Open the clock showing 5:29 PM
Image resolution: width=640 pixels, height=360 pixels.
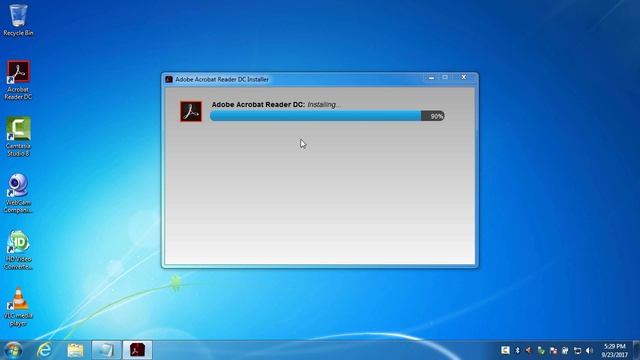[x=615, y=351]
